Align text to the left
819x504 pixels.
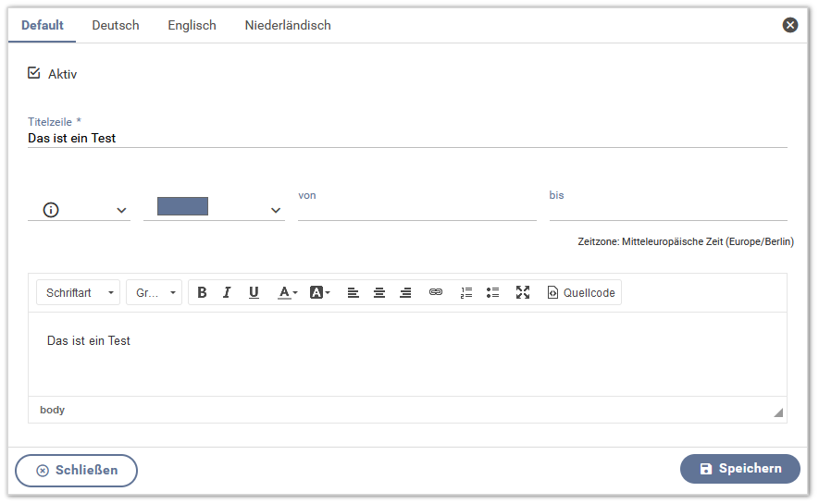(x=354, y=292)
